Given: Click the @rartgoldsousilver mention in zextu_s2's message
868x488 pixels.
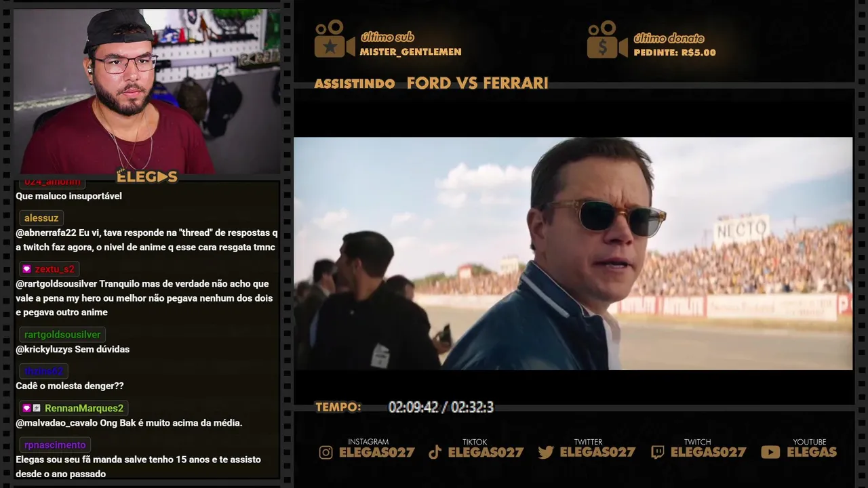Looking at the screenshot, I should (x=57, y=284).
